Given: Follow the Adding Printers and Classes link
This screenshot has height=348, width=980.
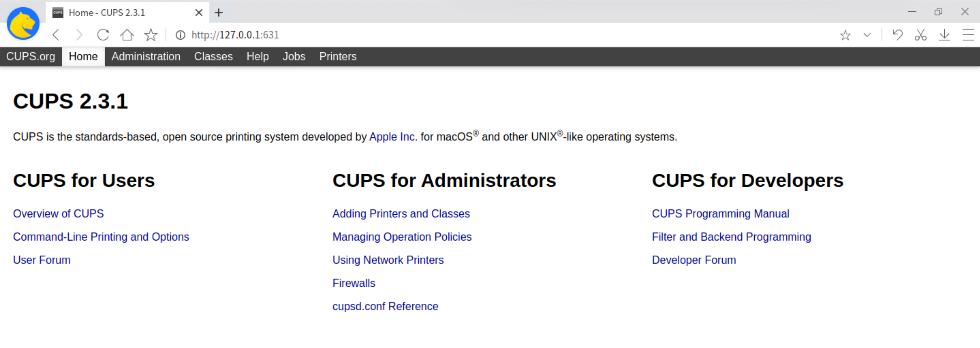Looking at the screenshot, I should 401,214.
